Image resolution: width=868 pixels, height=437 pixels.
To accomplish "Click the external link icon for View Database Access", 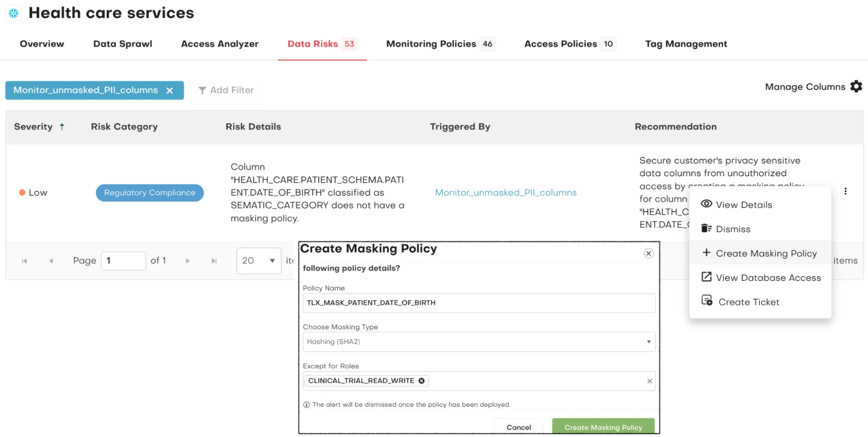I will pyautogui.click(x=706, y=277).
